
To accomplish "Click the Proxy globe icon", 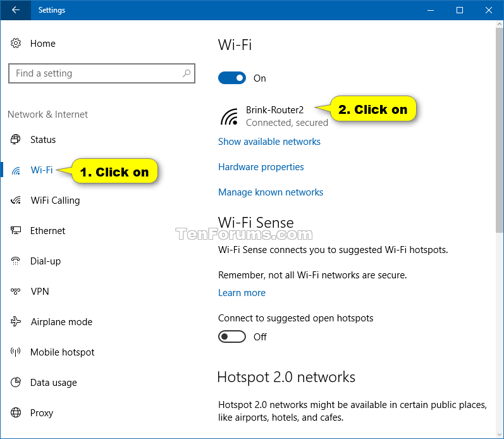I will click(x=16, y=412).
